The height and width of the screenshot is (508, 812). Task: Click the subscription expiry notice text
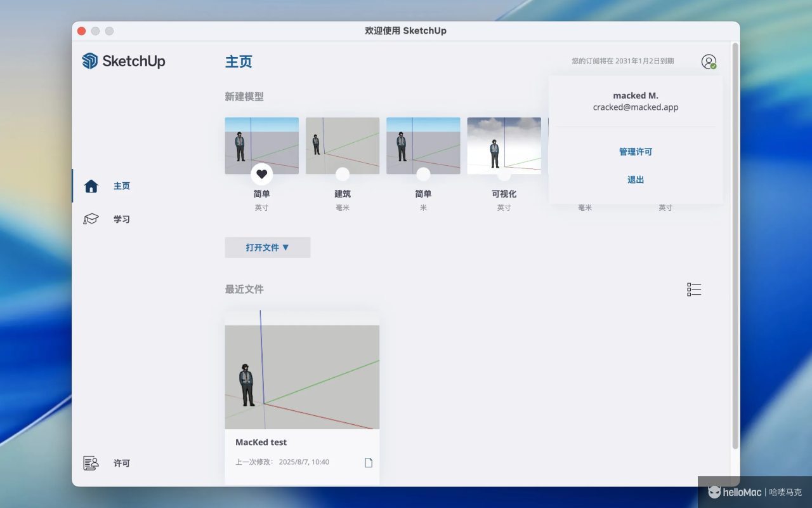pyautogui.click(x=623, y=61)
